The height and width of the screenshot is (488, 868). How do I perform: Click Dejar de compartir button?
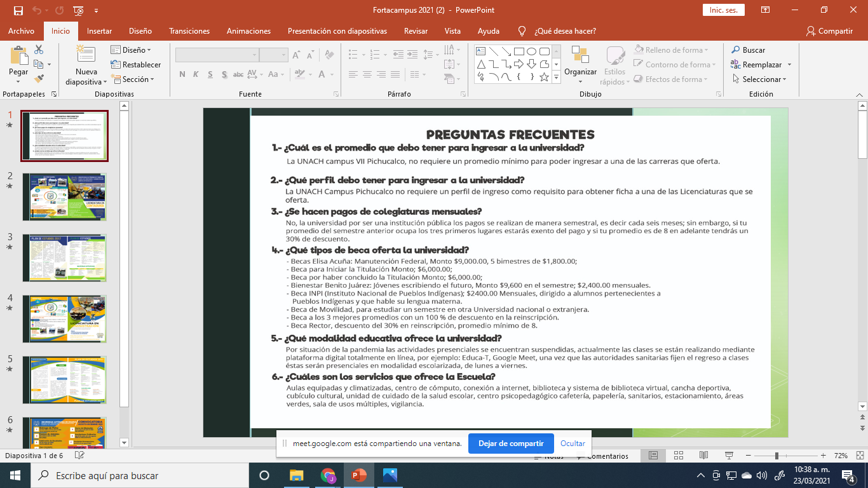click(511, 444)
